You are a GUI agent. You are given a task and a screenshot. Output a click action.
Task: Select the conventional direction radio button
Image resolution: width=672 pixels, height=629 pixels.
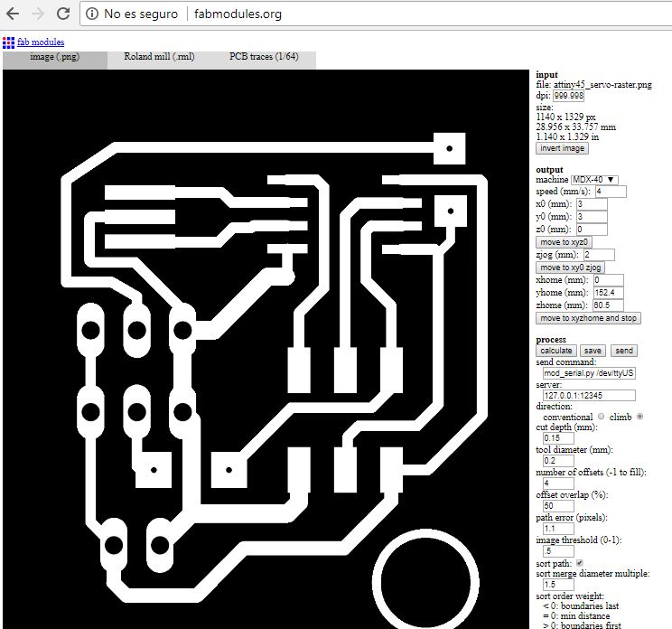(x=601, y=417)
